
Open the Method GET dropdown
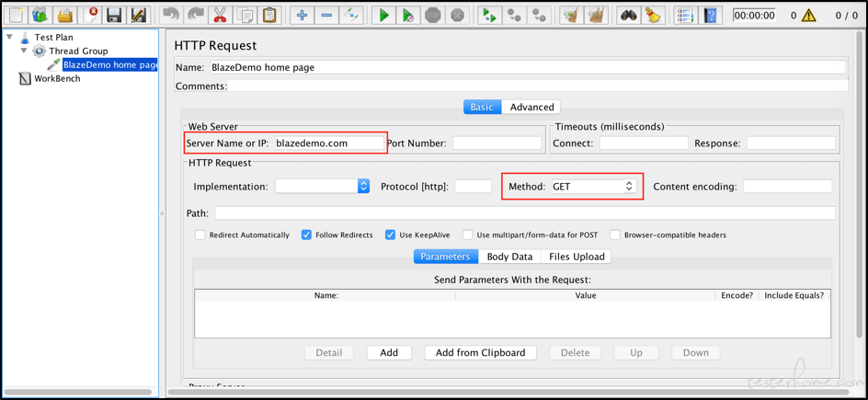(593, 187)
